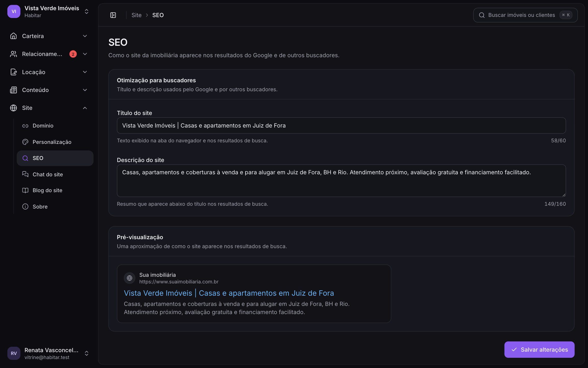Collapse the Site section chevron

coord(85,108)
